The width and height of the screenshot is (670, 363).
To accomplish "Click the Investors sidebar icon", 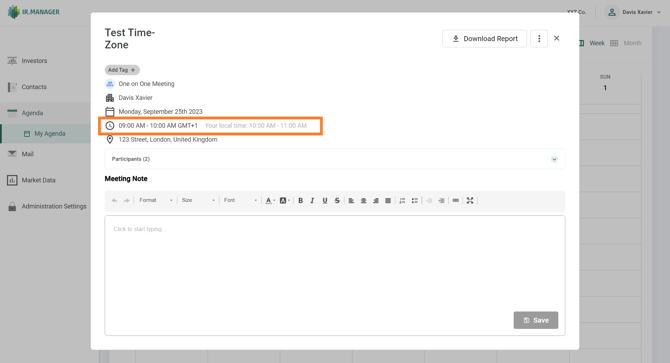I will tap(12, 61).
